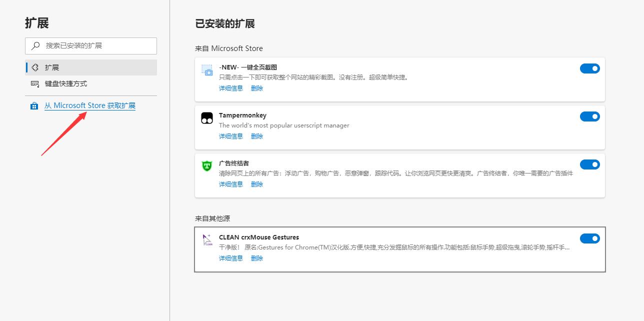Disable the 广告终结者 extension

click(x=589, y=164)
